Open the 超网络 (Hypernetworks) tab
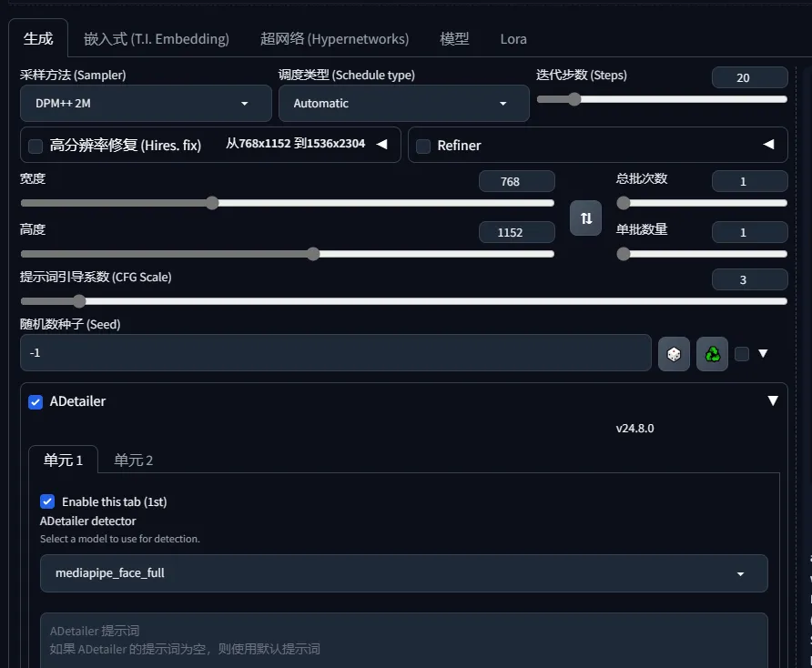812x668 pixels. [x=334, y=39]
